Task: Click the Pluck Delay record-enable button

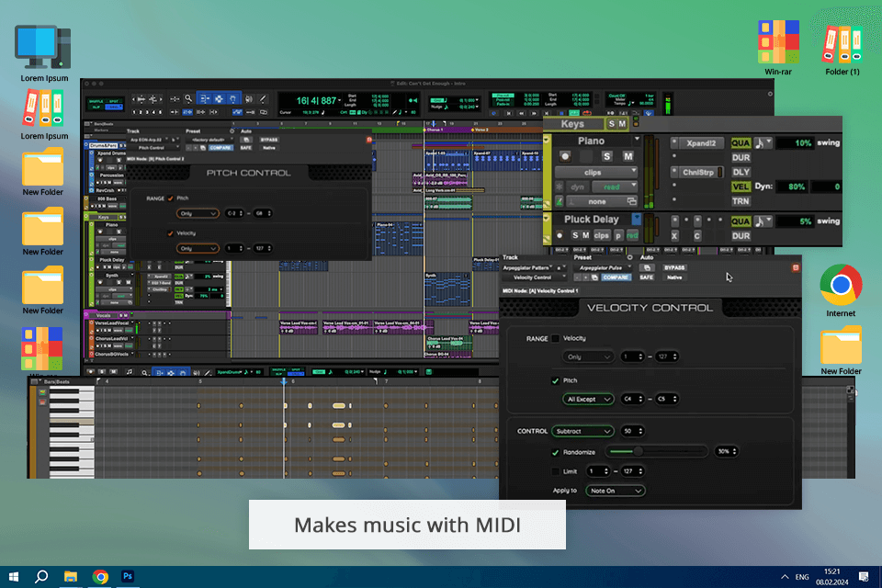Action: pos(560,235)
